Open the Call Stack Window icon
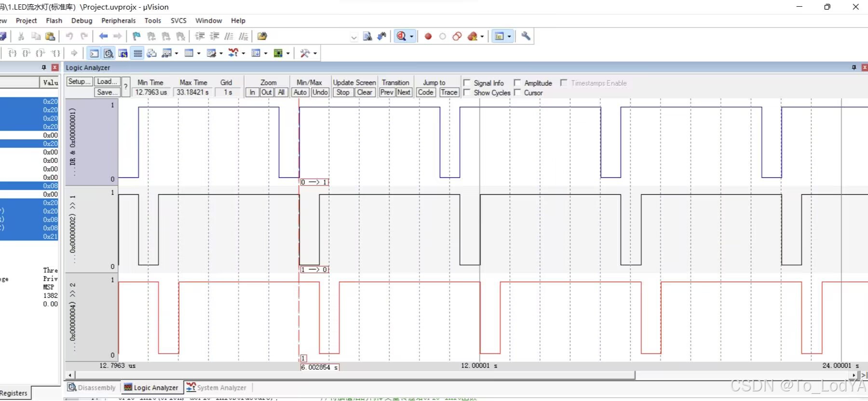Screen dimensions: 868x401 click(152, 53)
